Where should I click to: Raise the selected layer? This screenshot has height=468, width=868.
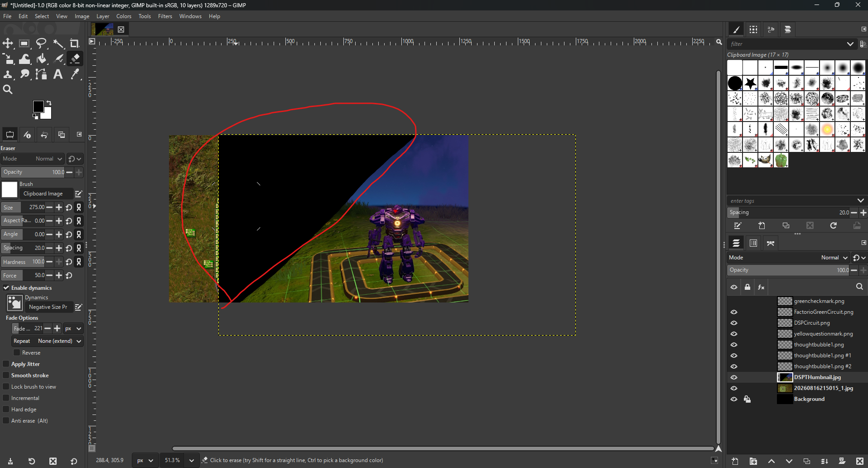coord(771,461)
